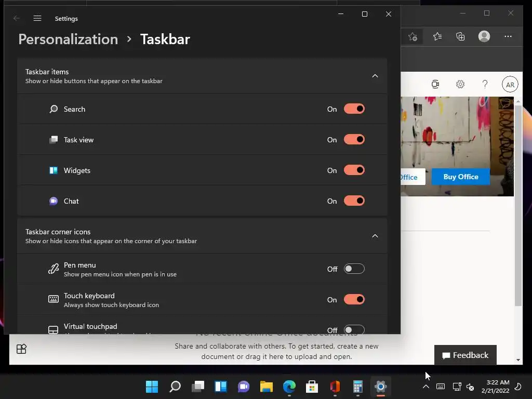Click Edge page vertical scrollbar
532x399 pixels.
click(x=518, y=205)
